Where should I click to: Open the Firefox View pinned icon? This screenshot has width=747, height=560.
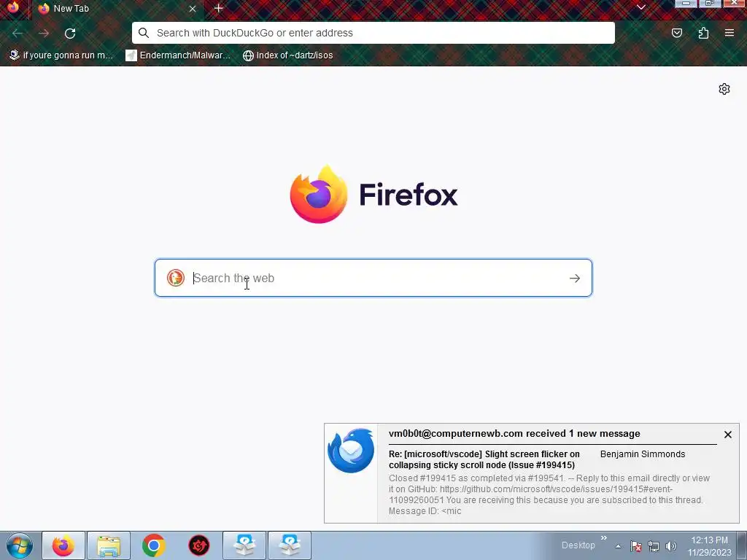pos(13,7)
